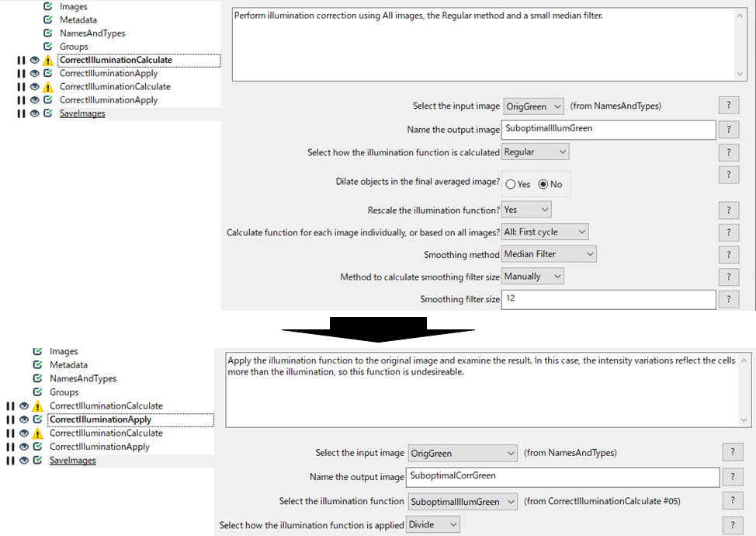756x536 pixels.
Task: Open help for how illumination function is applied
Action: coord(733,525)
